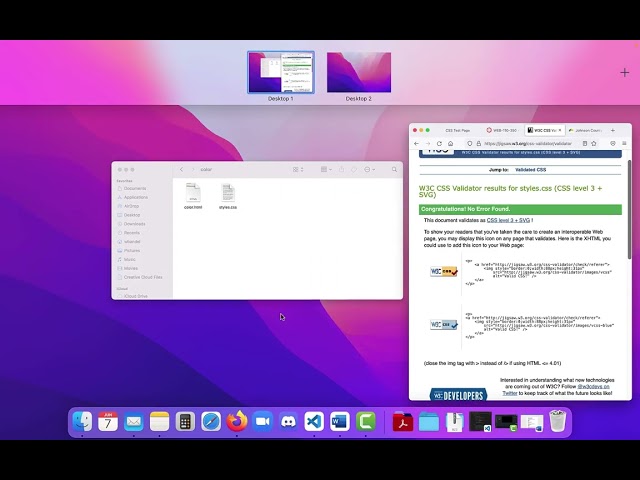
Task: Go to the Firefox home page icon
Action: tap(451, 143)
